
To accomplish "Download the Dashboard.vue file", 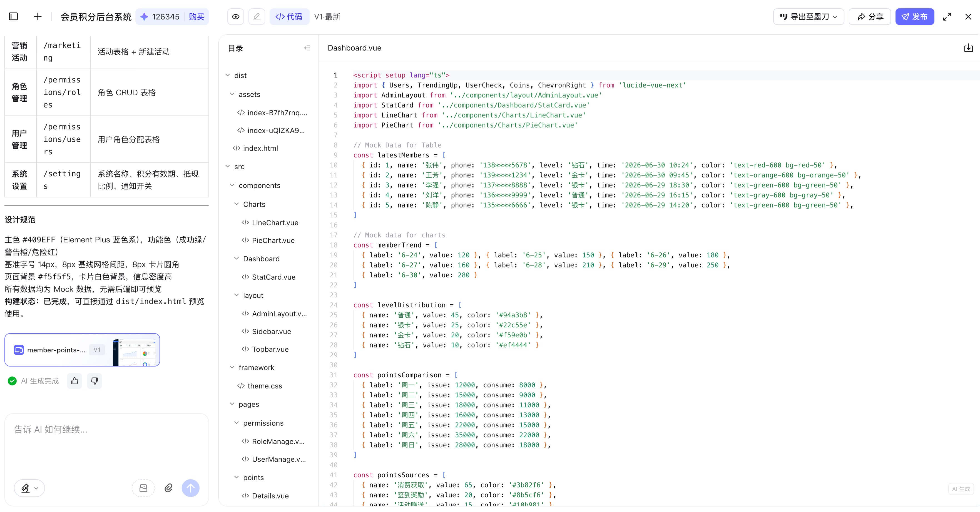I will [969, 48].
